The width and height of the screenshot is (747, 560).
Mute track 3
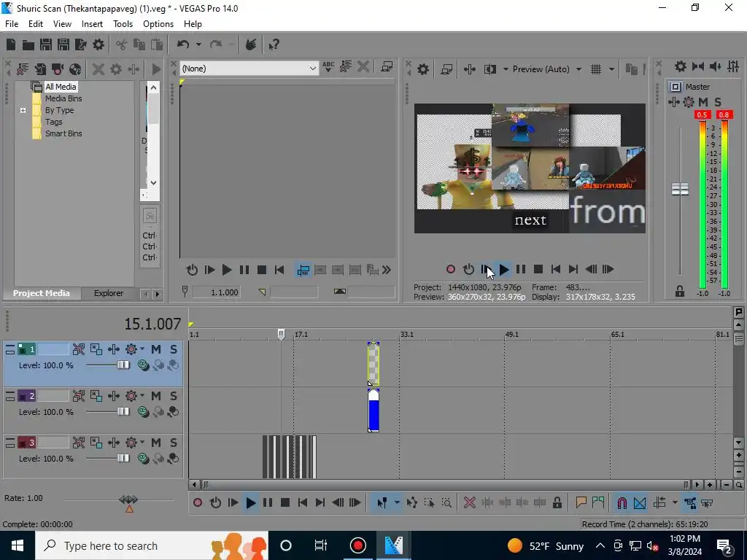click(x=156, y=443)
